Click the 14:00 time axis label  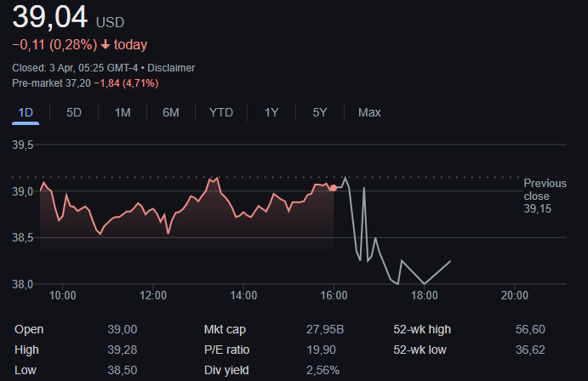point(243,295)
